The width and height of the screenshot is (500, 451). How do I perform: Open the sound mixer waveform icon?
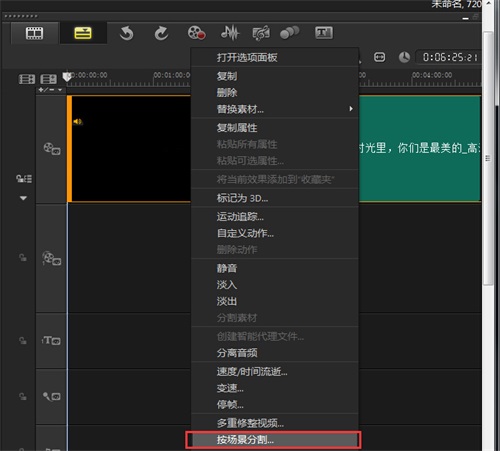pyautogui.click(x=230, y=33)
